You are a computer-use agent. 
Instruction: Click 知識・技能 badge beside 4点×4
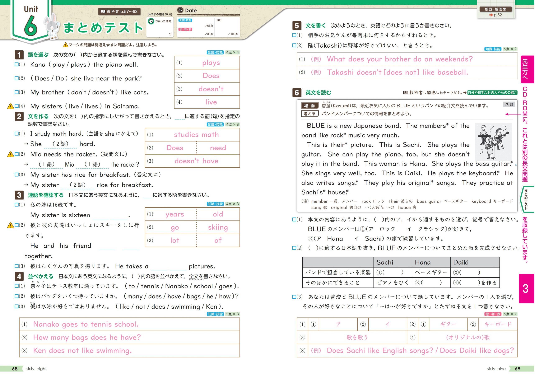tap(215, 52)
